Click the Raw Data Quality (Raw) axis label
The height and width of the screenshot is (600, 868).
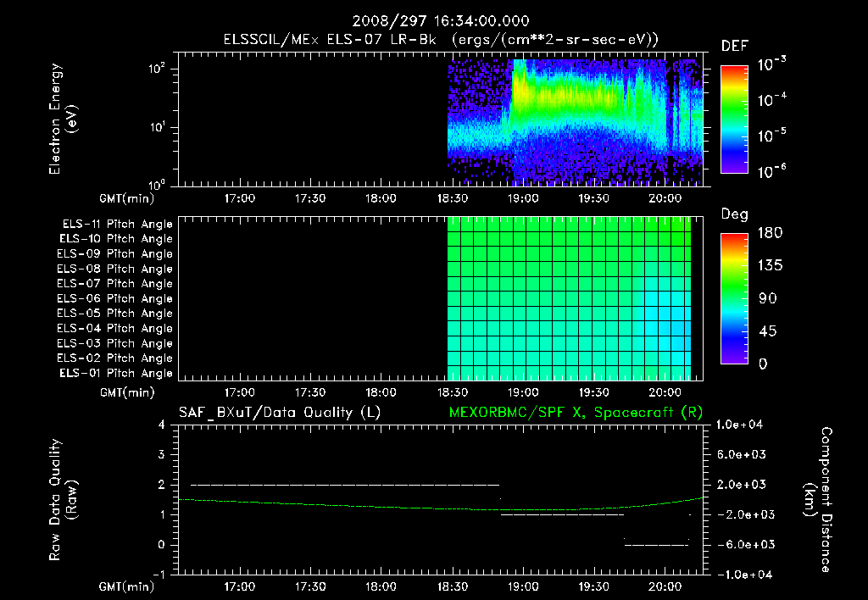click(63, 499)
